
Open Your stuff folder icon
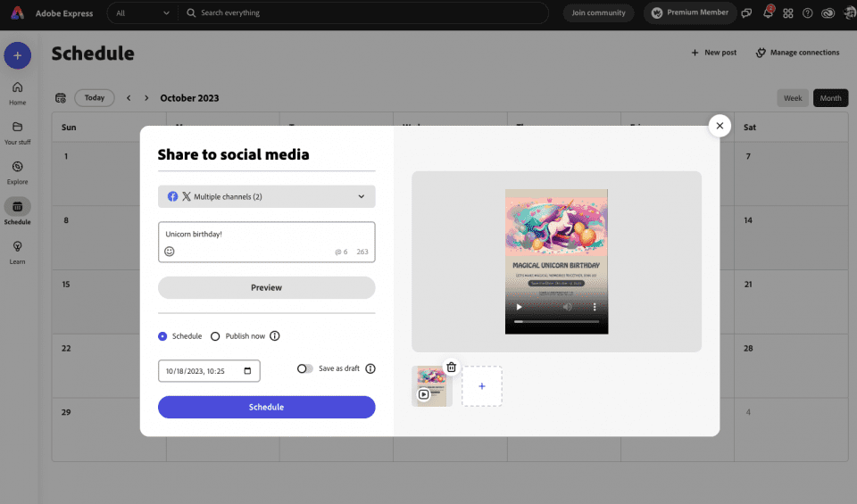pyautogui.click(x=17, y=128)
